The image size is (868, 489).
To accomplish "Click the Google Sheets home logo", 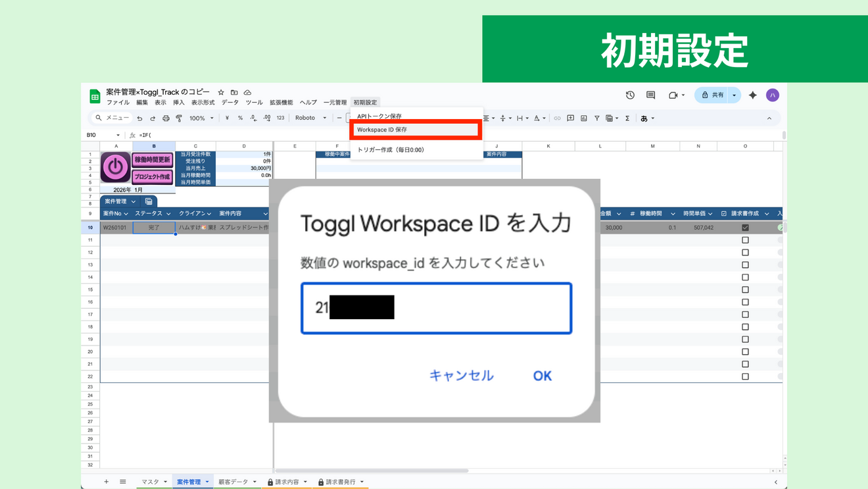I will (95, 97).
